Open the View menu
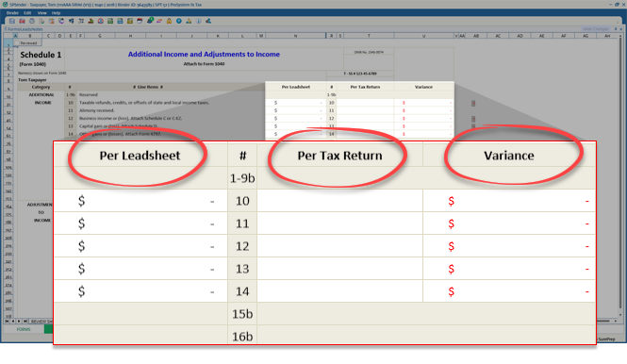This screenshot has height=364, width=627. coord(42,13)
